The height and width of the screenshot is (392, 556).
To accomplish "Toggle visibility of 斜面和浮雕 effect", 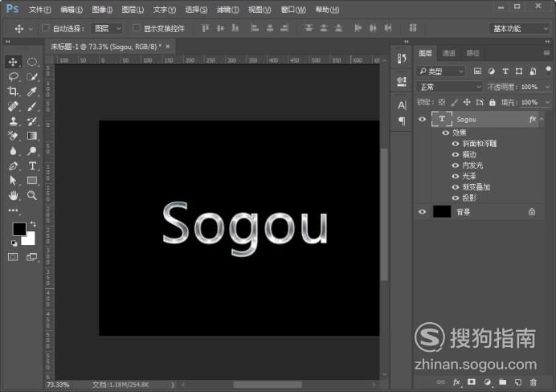I will tap(456, 144).
